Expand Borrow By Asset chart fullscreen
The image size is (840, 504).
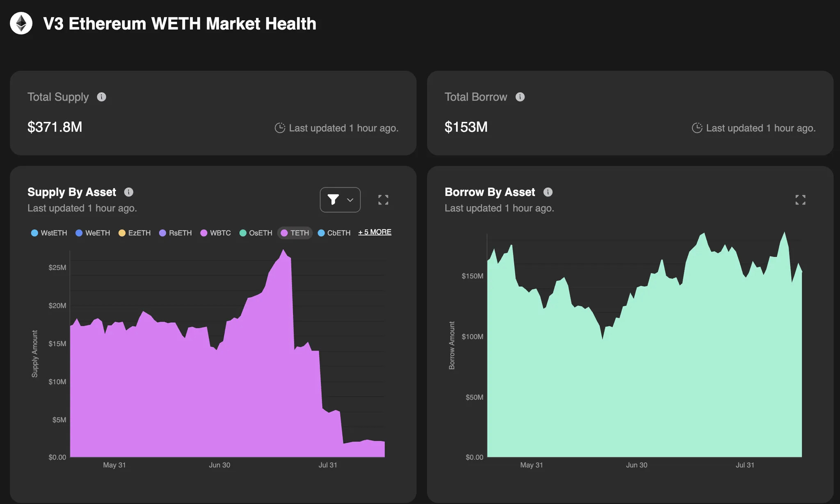[800, 200]
